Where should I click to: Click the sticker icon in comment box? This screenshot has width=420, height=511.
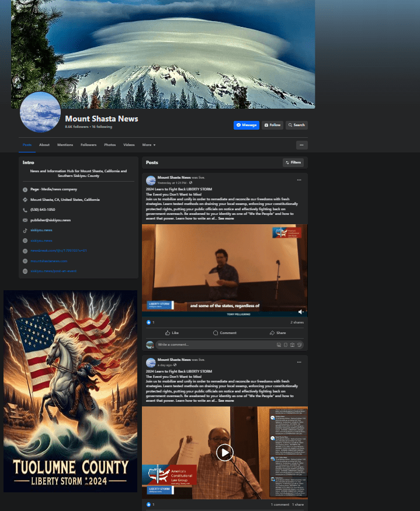(298, 345)
